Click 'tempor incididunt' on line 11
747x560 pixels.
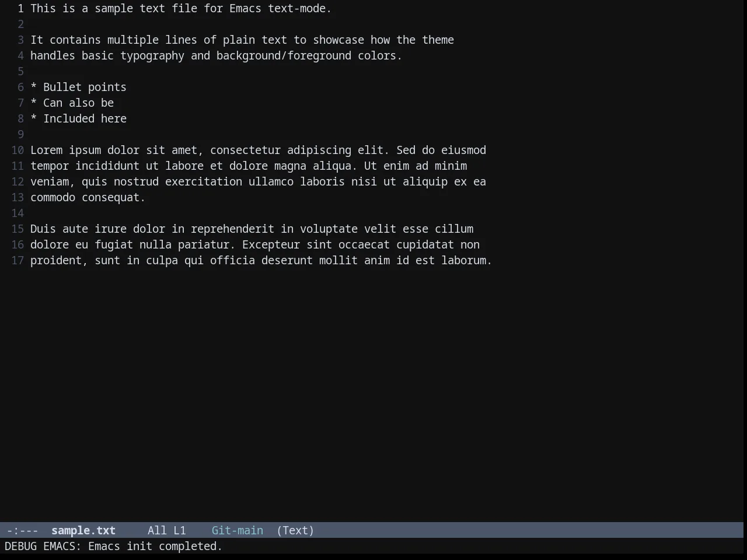(85, 166)
